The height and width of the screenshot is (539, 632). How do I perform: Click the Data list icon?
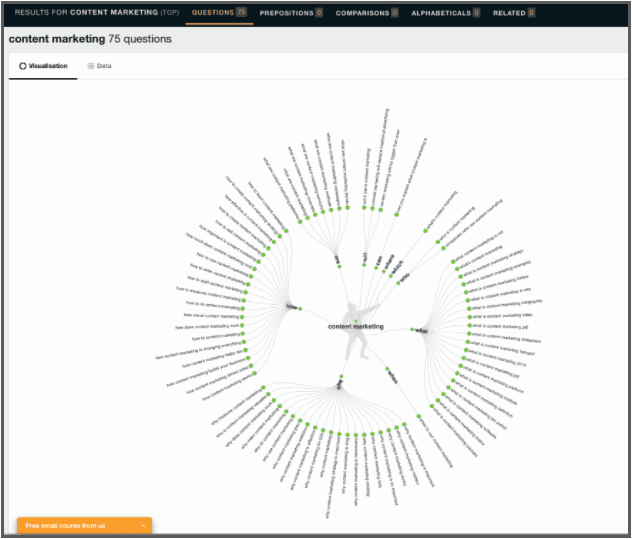click(x=91, y=66)
